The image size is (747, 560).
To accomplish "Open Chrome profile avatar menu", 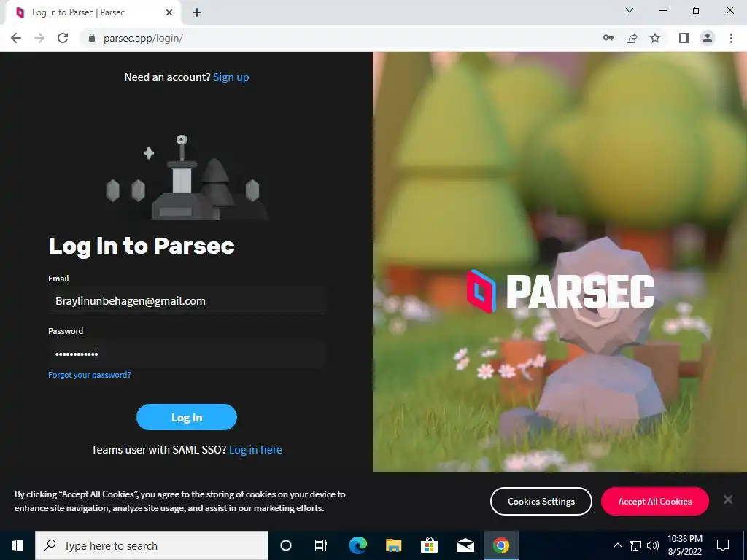I will tap(708, 38).
